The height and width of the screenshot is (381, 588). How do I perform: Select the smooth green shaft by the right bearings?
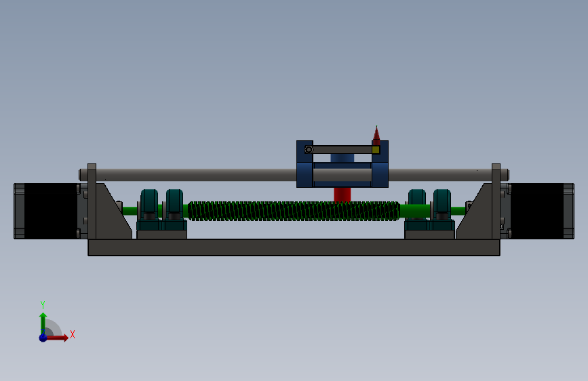click(415, 211)
